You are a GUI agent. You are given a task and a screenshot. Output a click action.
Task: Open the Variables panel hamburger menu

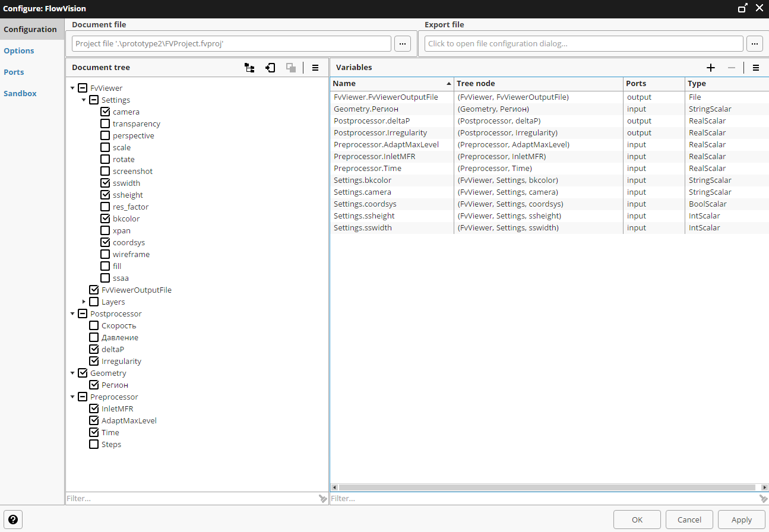tap(756, 68)
